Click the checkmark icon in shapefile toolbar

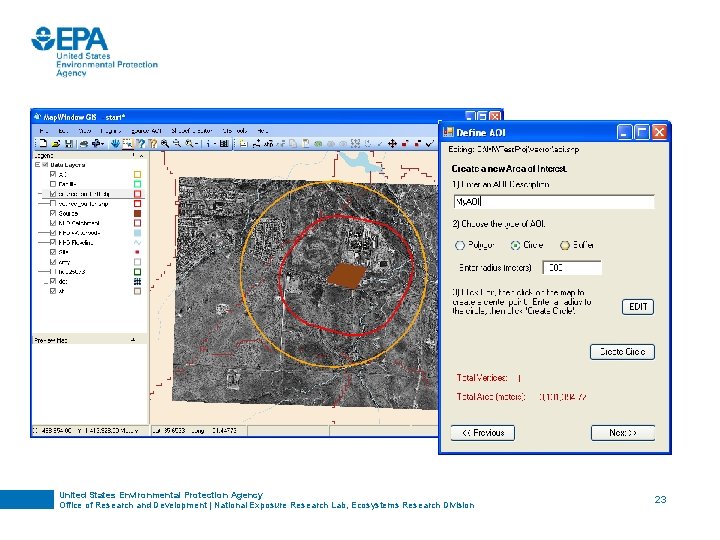(430, 144)
